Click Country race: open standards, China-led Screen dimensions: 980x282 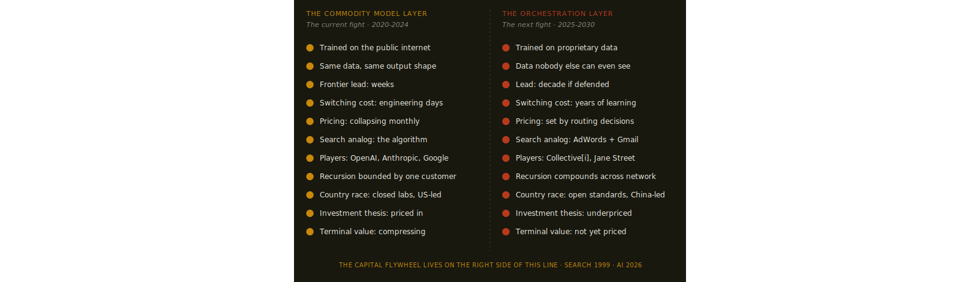590,195
